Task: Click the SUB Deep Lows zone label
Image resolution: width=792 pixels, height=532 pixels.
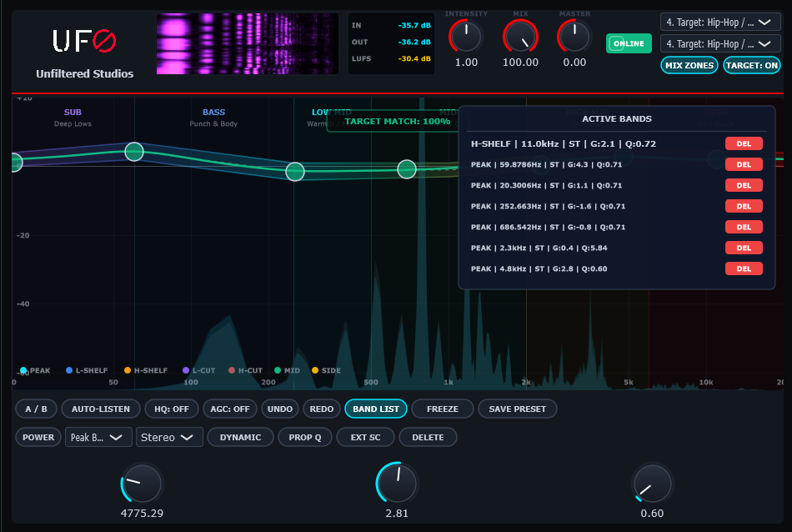Action: (x=73, y=118)
